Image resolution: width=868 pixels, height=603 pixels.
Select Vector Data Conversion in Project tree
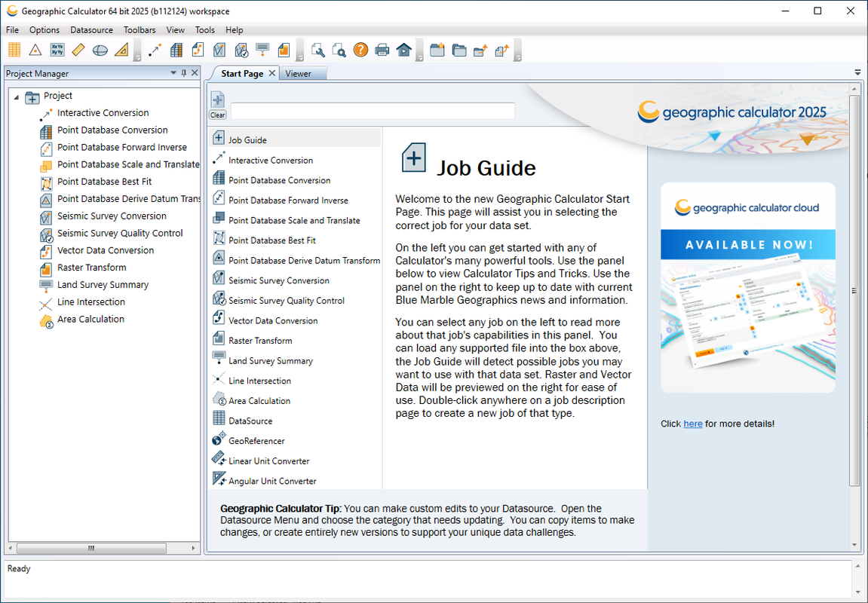pyautogui.click(x=106, y=250)
